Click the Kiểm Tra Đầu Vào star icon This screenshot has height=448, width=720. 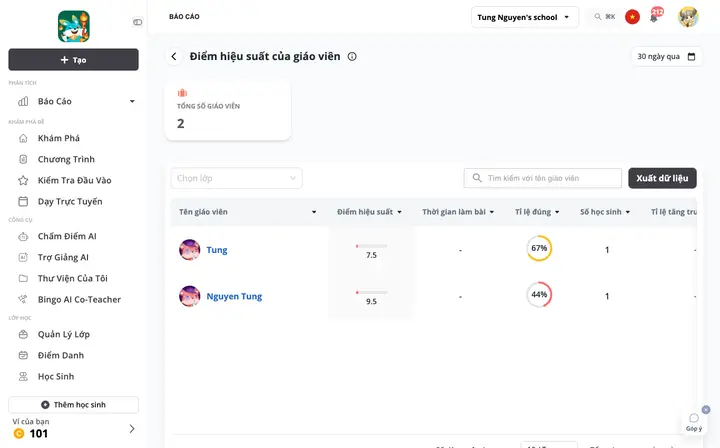click(23, 180)
